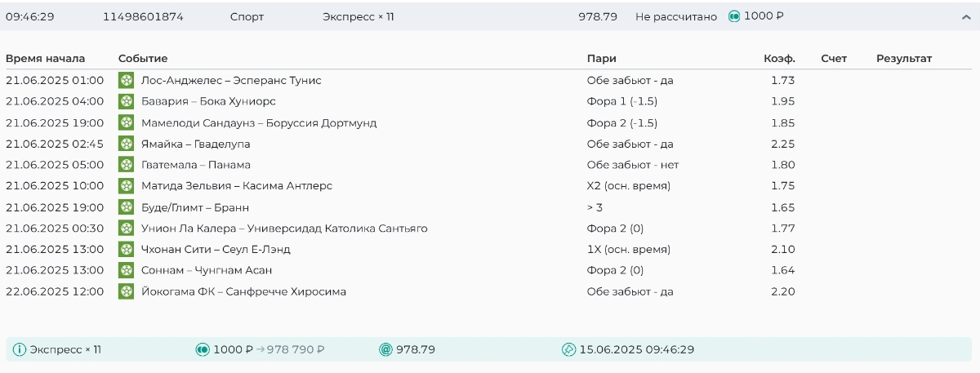Open the Мамелоди Сандаунз – Боруссия Дортмунд event

[x=259, y=122]
